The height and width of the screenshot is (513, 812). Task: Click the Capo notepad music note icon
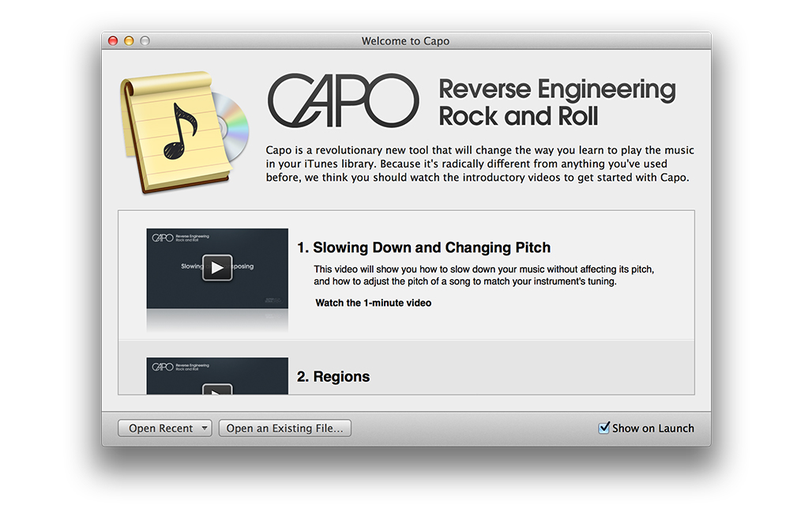pyautogui.click(x=184, y=132)
